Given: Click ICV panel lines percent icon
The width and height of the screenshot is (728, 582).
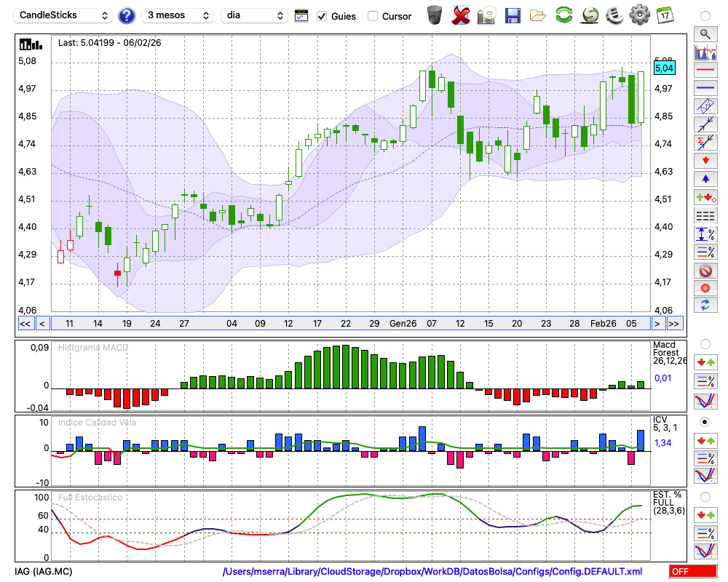Looking at the screenshot, I should [705, 458].
